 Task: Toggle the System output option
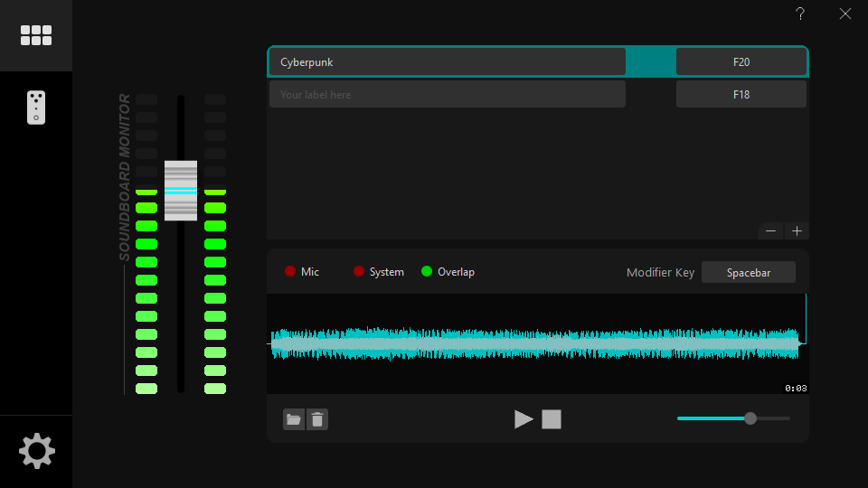pyautogui.click(x=359, y=272)
